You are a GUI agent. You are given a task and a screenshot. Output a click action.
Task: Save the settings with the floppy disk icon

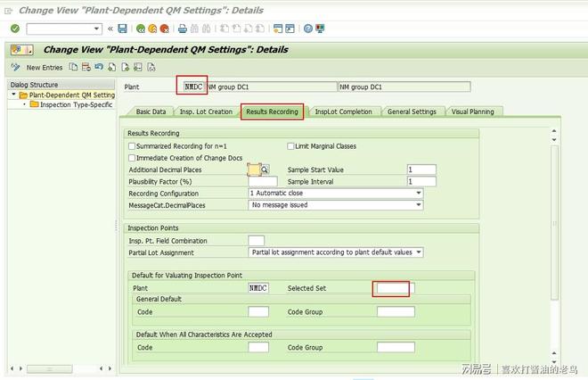click(122, 29)
